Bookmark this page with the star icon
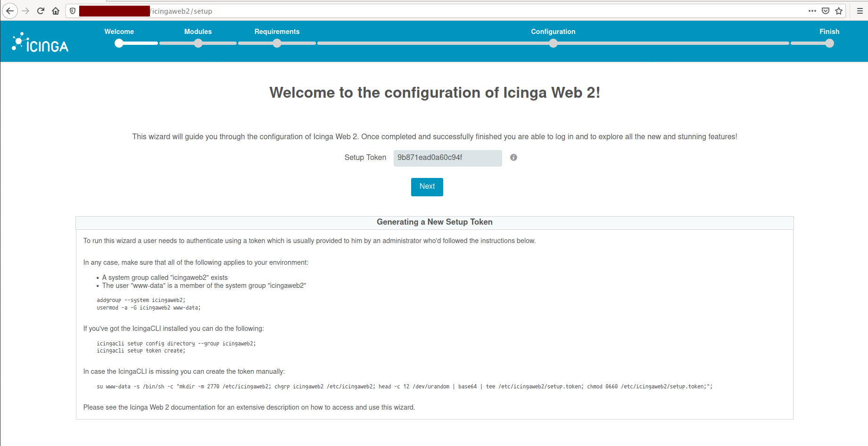Image resolution: width=868 pixels, height=446 pixels. coord(839,11)
